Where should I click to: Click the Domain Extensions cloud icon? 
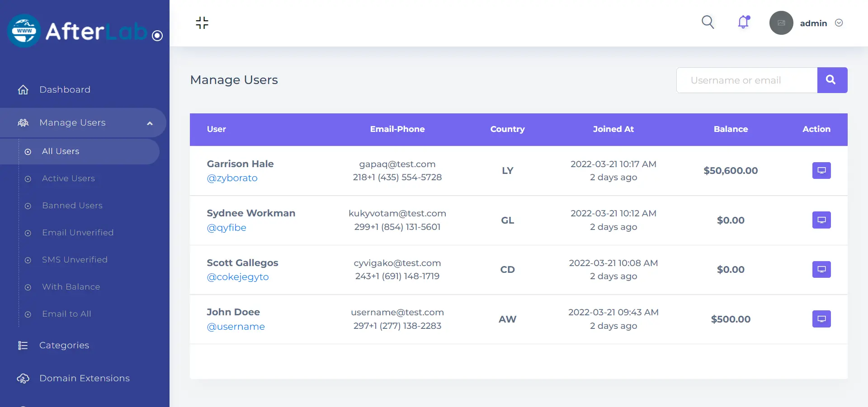(x=23, y=379)
